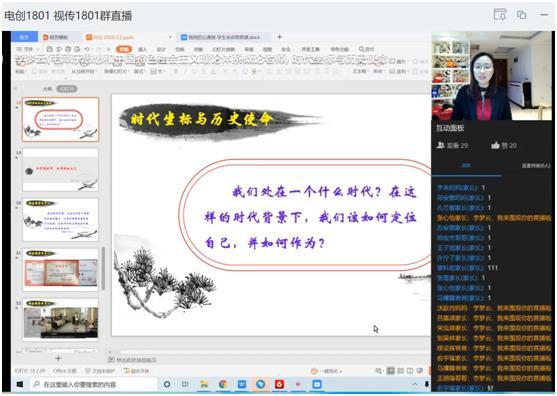Open search magnifier icon in WPS ribbon
The width and height of the screenshot is (557, 396).
coord(362,49)
